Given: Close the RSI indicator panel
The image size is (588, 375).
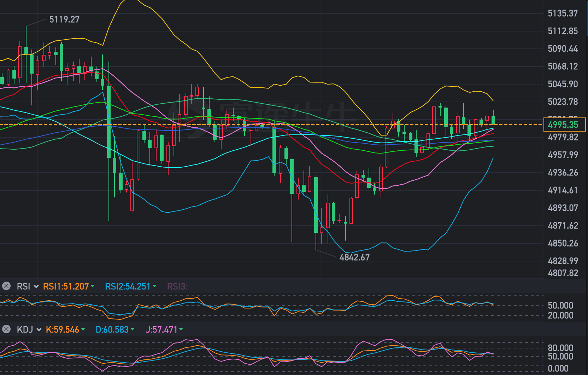Looking at the screenshot, I should pyautogui.click(x=6, y=286).
